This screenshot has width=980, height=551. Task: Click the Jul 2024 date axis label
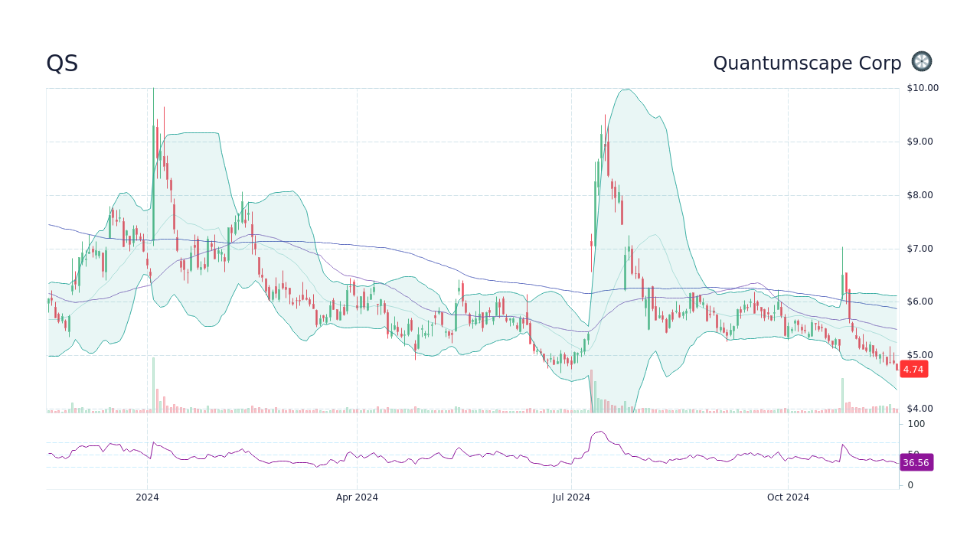coord(571,497)
